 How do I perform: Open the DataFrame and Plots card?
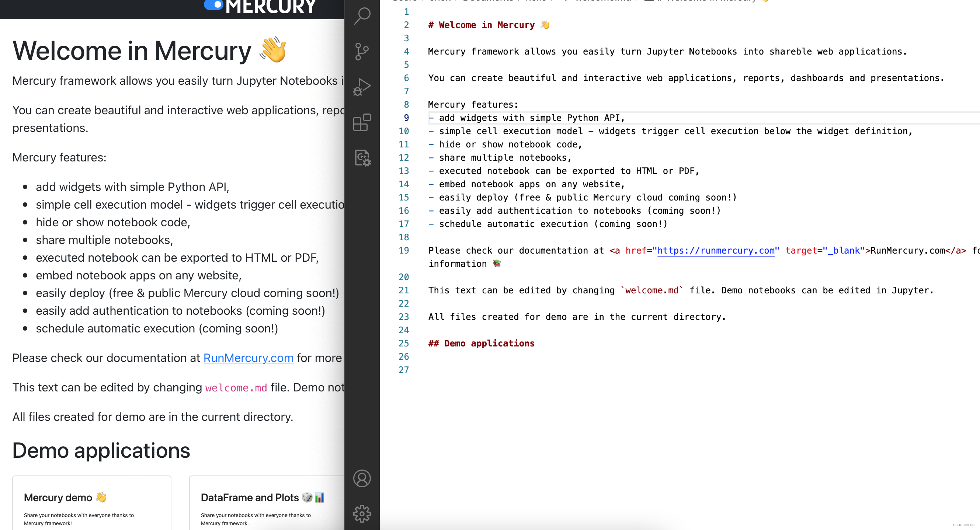pyautogui.click(x=267, y=503)
